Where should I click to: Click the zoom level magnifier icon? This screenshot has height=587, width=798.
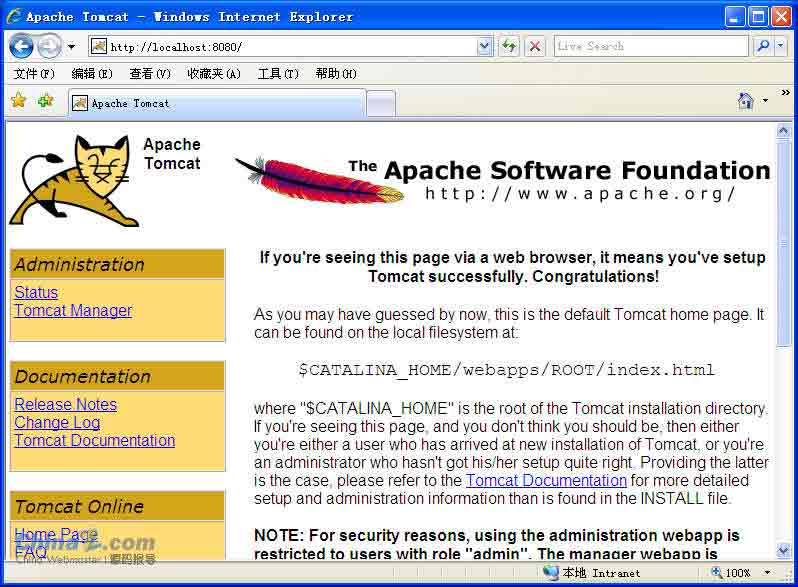click(717, 573)
